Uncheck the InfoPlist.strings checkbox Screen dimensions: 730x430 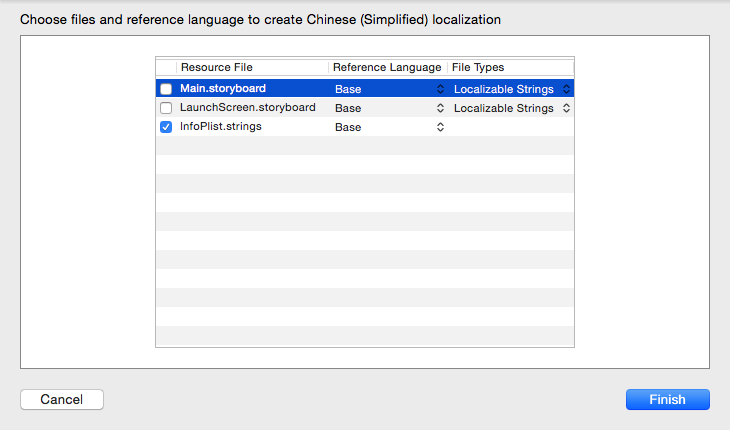click(166, 127)
